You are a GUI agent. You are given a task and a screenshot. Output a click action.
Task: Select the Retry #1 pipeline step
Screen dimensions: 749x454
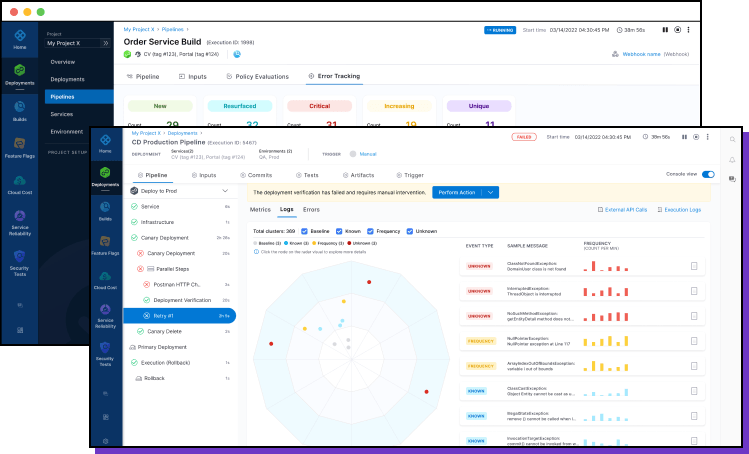[x=180, y=315]
